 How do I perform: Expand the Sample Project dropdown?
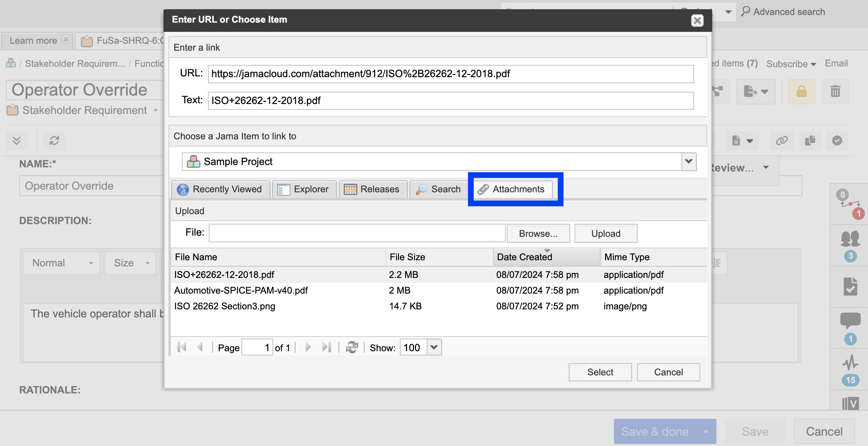click(x=689, y=162)
